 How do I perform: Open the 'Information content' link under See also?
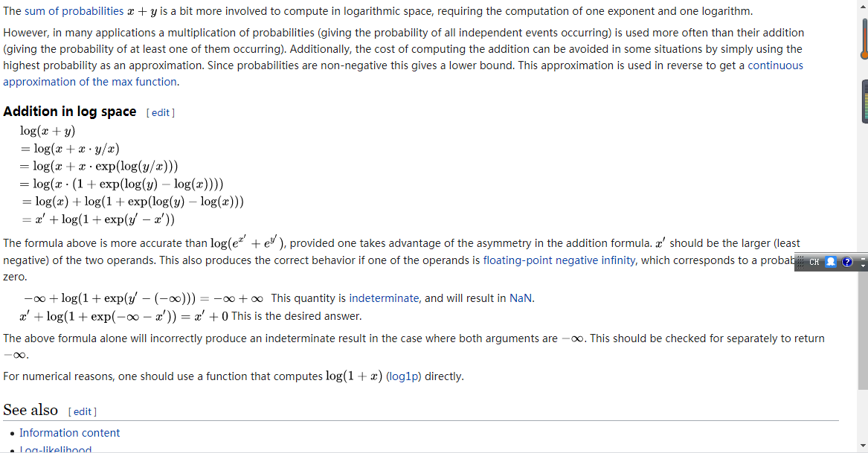pos(70,432)
